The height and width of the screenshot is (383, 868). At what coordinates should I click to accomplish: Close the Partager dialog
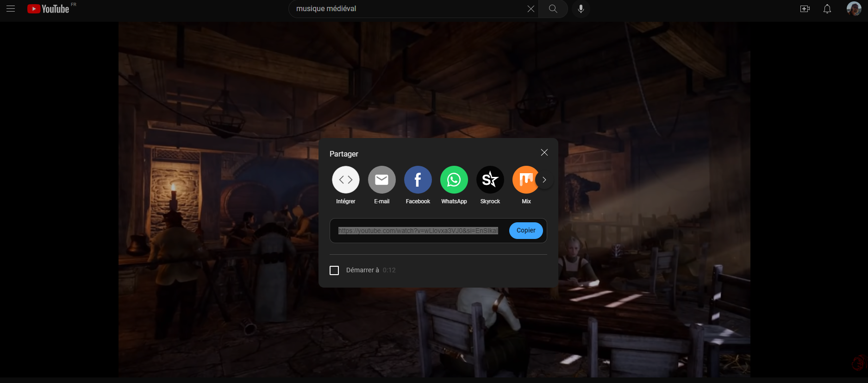pos(544,152)
